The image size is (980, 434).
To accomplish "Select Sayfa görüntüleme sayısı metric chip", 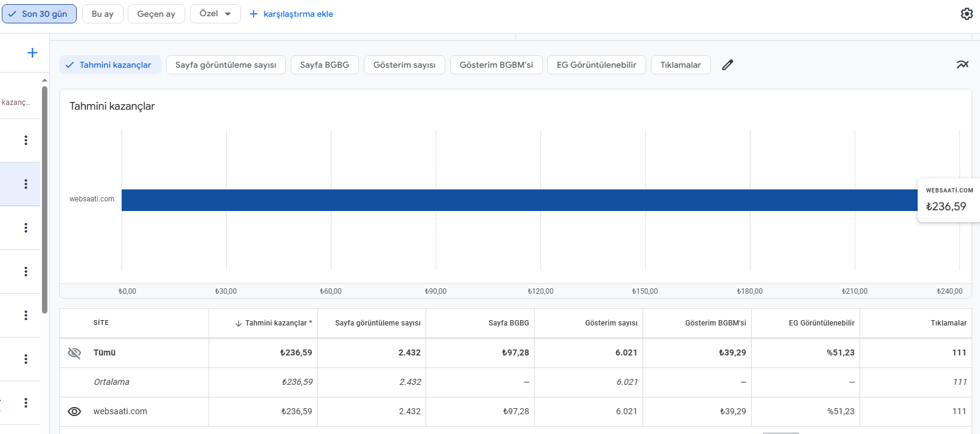I will [226, 65].
